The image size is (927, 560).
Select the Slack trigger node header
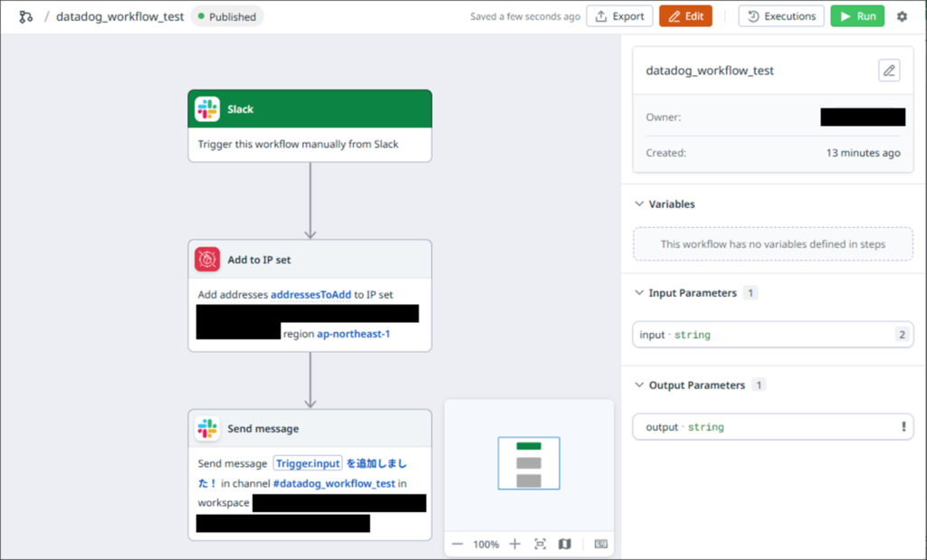pyautogui.click(x=310, y=109)
